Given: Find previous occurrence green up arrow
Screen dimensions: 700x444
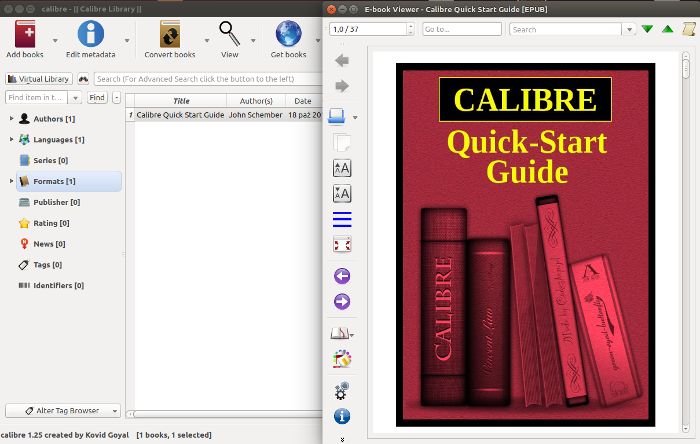Looking at the screenshot, I should (x=667, y=29).
